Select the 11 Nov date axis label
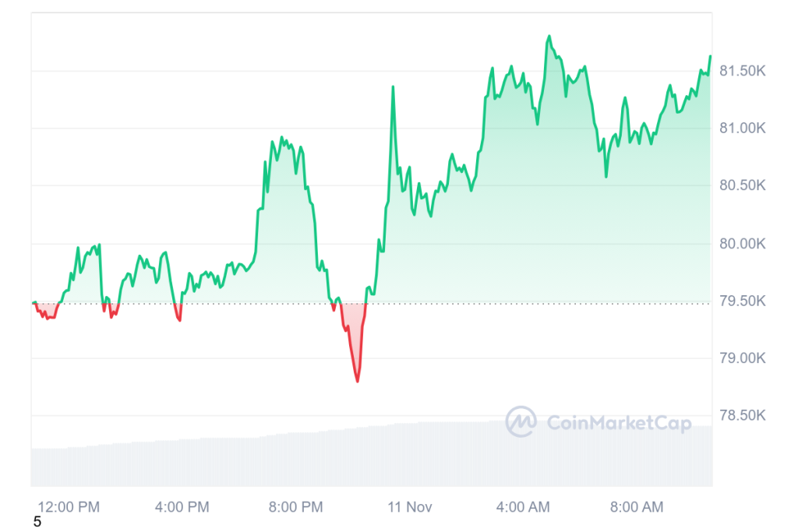798x532 pixels. click(x=410, y=507)
